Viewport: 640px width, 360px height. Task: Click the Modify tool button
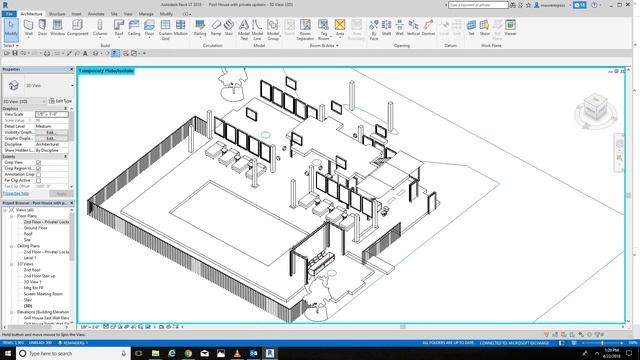[x=11, y=29]
